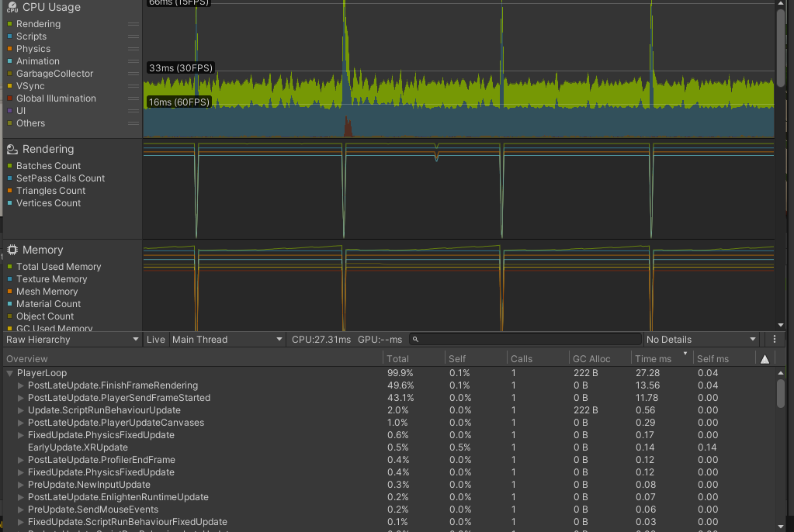Expand PostLateUpdate.FinishFrameRendering row
Image resolution: width=794 pixels, height=532 pixels.
[x=21, y=385]
